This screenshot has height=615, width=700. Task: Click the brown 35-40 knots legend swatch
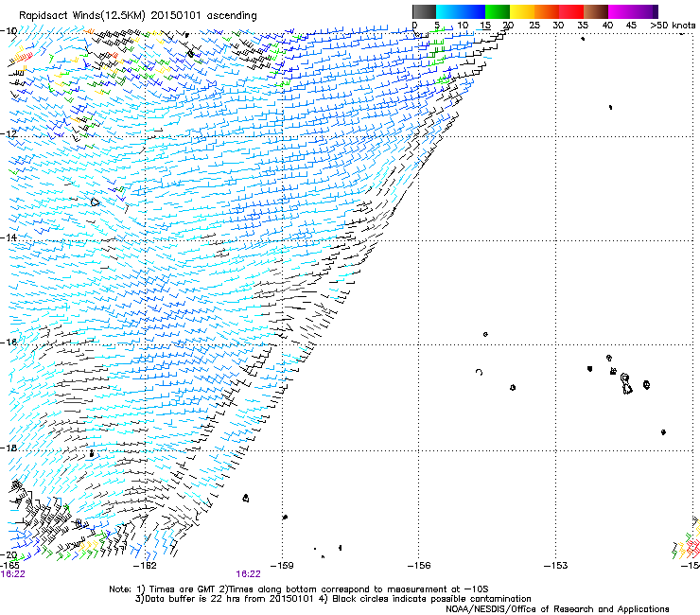point(596,11)
